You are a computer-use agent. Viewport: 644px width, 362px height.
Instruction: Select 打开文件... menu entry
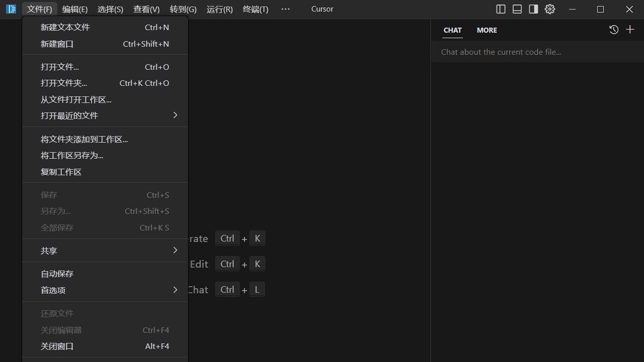[x=105, y=67]
